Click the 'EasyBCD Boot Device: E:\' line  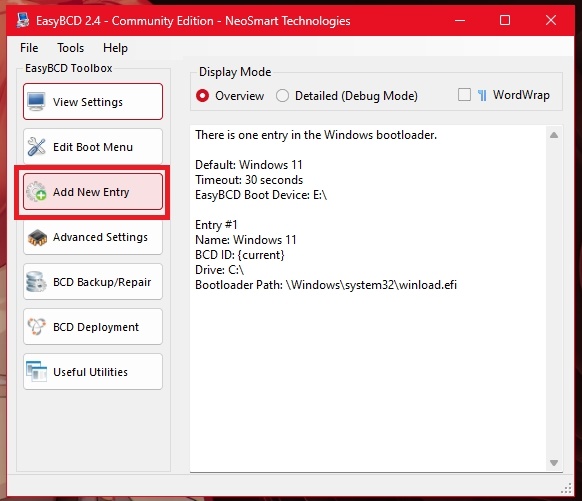click(x=261, y=195)
